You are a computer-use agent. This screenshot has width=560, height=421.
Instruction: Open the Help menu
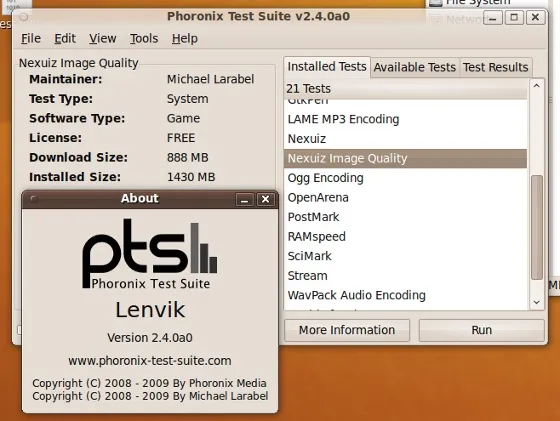click(x=185, y=38)
